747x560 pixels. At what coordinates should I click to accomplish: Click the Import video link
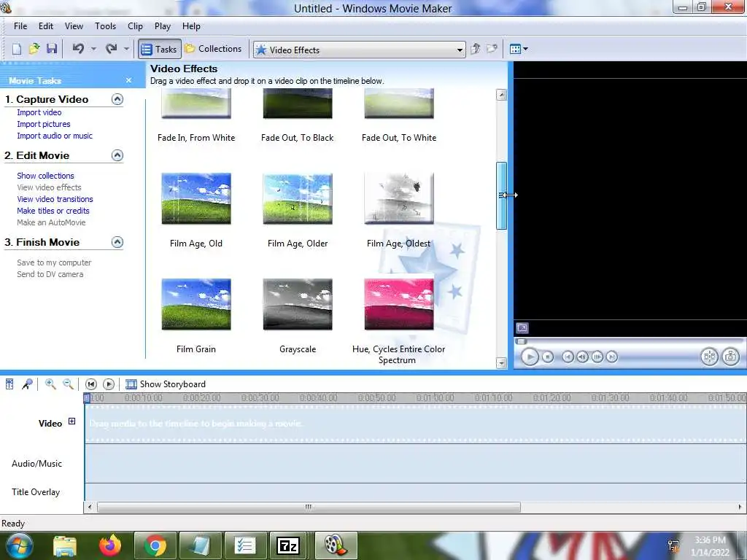point(39,112)
